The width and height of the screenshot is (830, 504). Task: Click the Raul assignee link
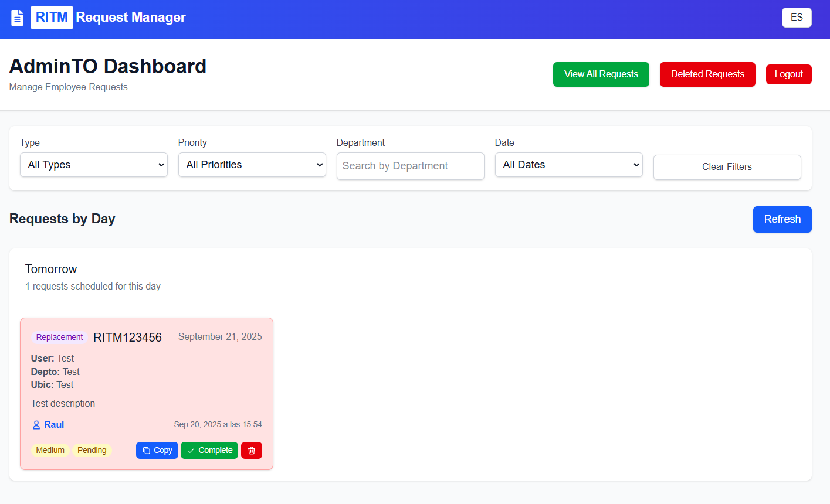tap(54, 425)
